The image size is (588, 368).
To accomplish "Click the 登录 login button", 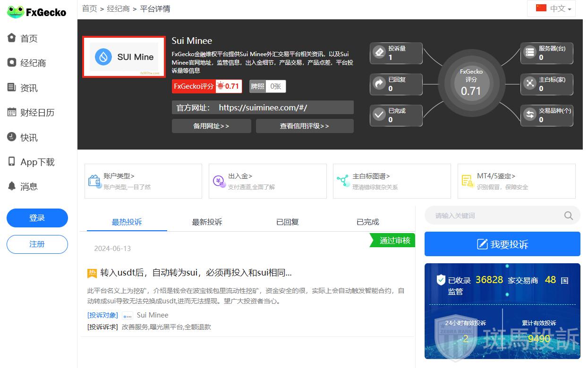I will point(37,218).
